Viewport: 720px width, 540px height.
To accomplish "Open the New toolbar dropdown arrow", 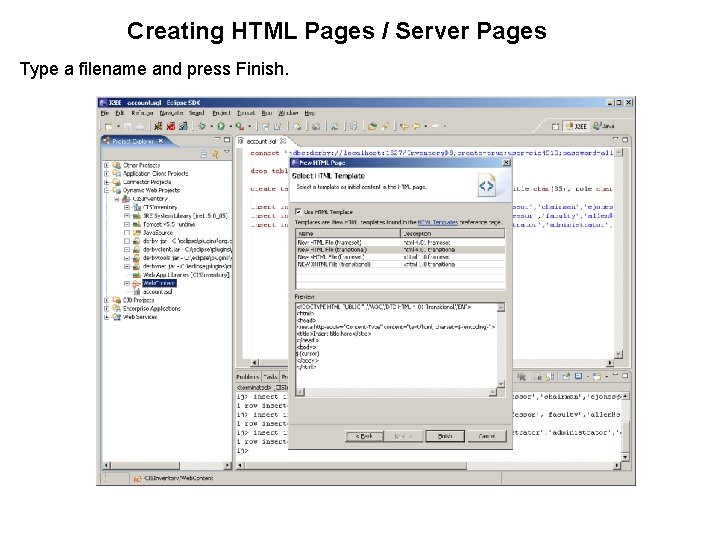I will [118, 126].
